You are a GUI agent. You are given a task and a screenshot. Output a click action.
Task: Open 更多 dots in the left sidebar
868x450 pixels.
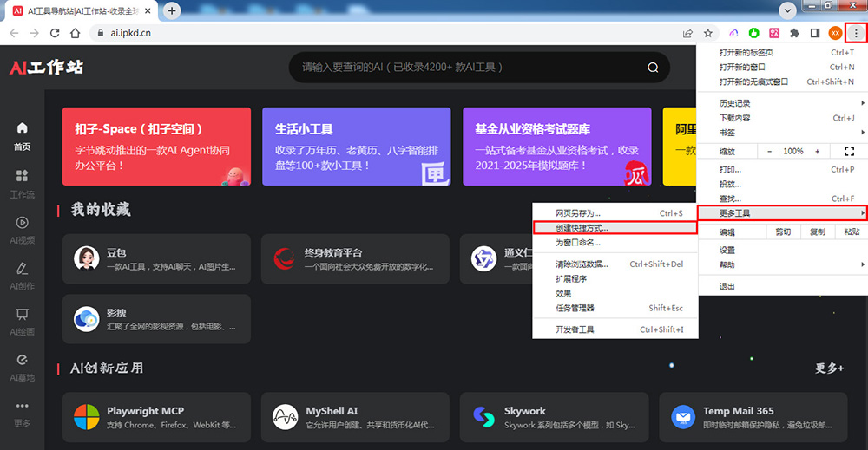pos(23,414)
